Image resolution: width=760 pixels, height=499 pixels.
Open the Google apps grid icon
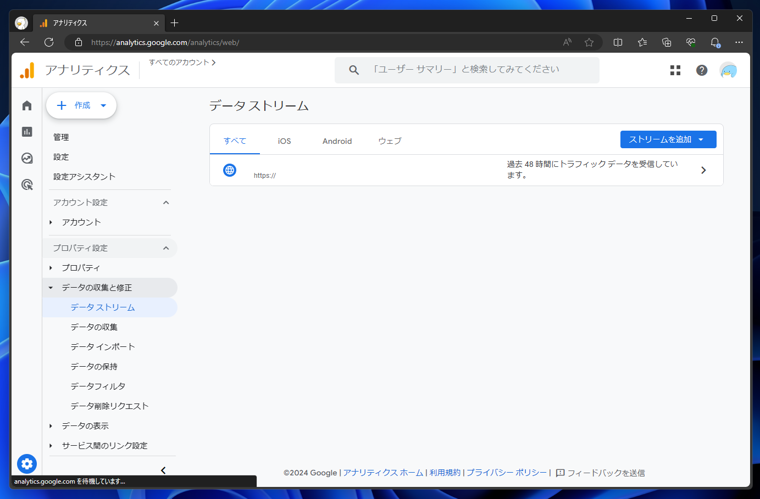[x=675, y=70]
